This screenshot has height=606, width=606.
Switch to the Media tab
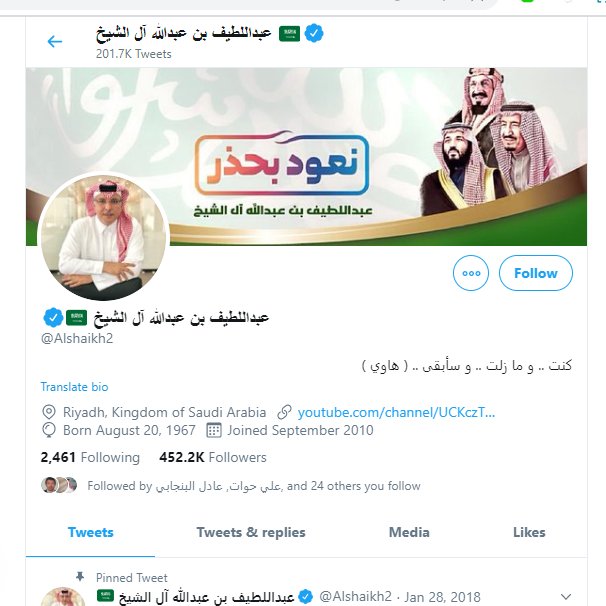(409, 533)
